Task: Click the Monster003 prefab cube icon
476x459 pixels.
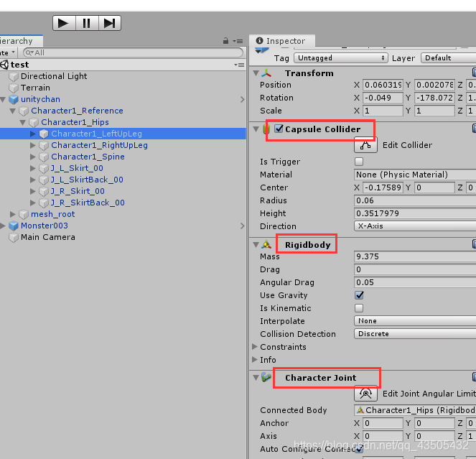Action: [x=14, y=226]
